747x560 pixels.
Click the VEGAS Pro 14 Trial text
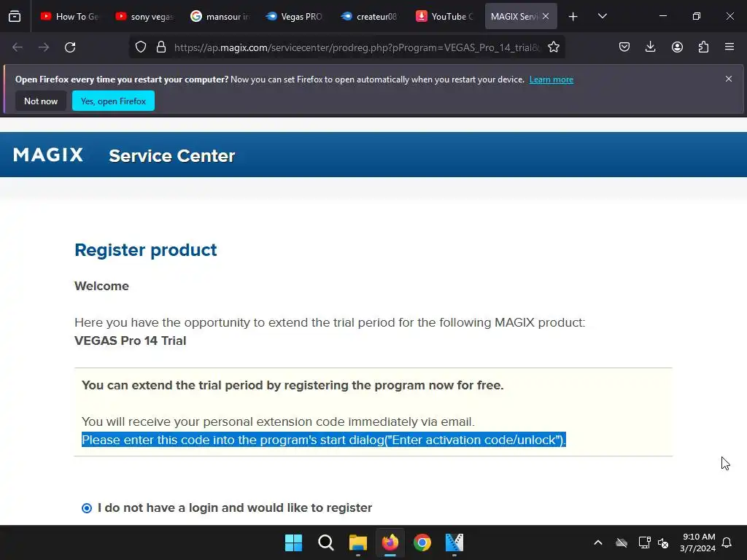coord(131,341)
